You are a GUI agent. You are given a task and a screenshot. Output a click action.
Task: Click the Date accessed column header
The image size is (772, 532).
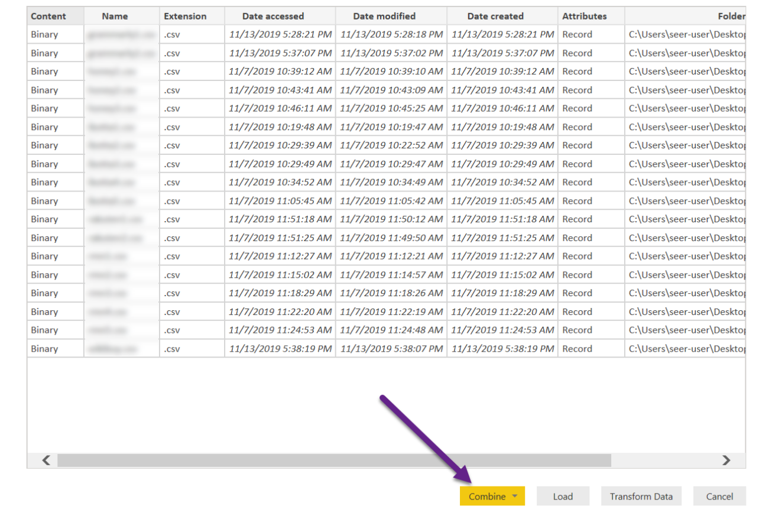click(x=273, y=16)
